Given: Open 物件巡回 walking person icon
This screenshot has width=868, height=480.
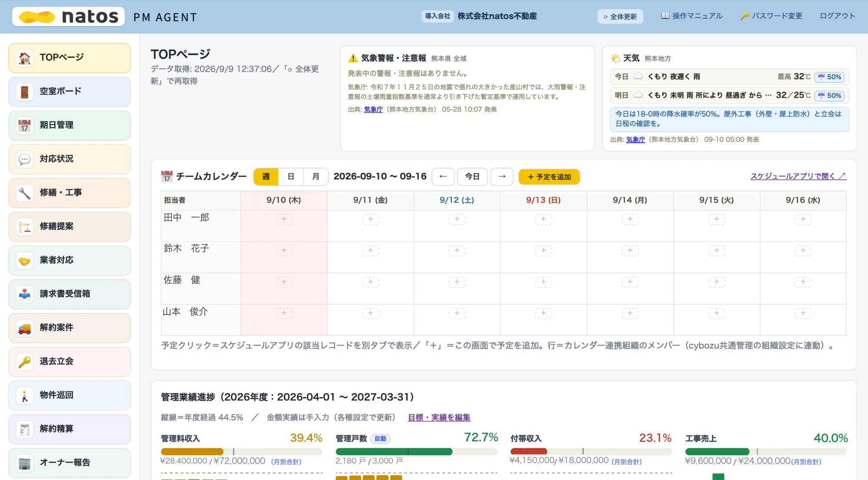Looking at the screenshot, I should (x=25, y=395).
